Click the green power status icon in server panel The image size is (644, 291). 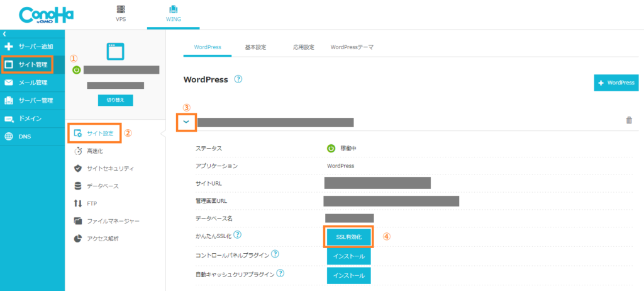coord(77,70)
